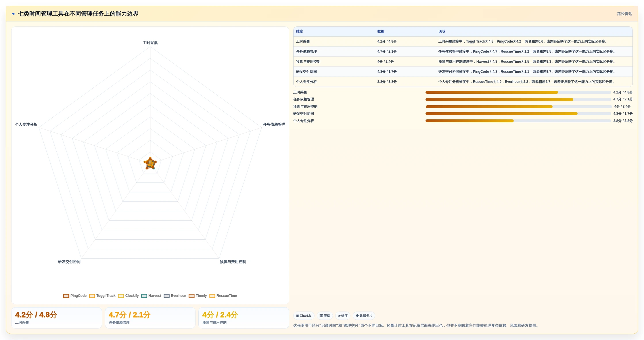This screenshot has height=340, width=644.
Task: Click the 研发交付协同 progress bar
Action: click(x=518, y=114)
